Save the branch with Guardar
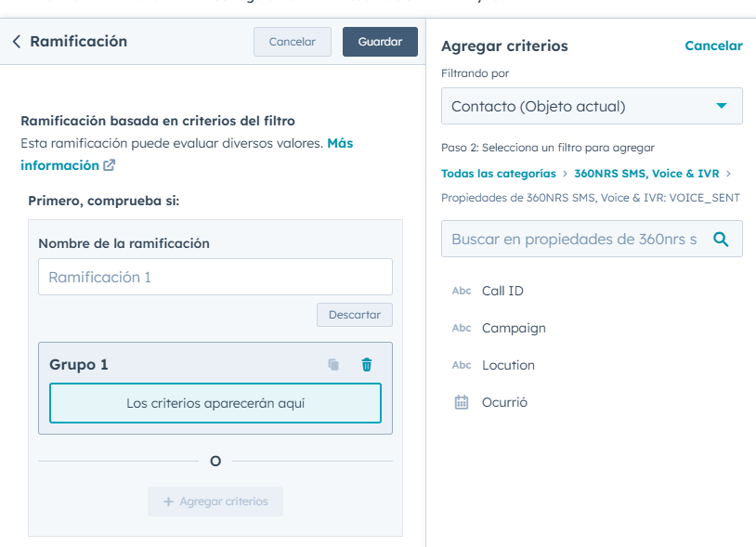756x547 pixels. tap(380, 42)
